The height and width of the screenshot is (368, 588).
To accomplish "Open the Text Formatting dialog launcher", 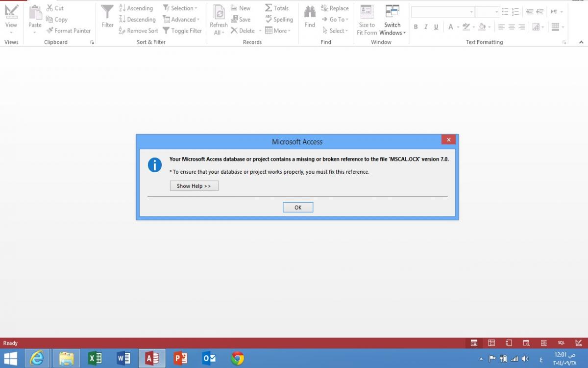I will (x=564, y=43).
